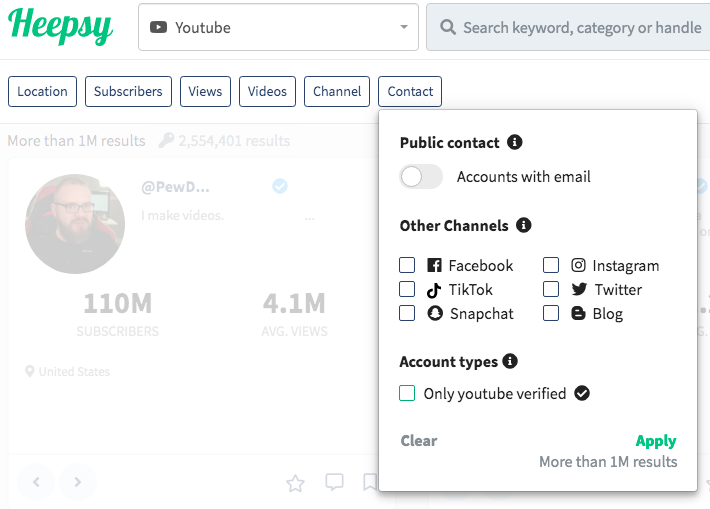The height and width of the screenshot is (509, 710).
Task: Open the PewDiePie profile picture
Action: click(75, 224)
